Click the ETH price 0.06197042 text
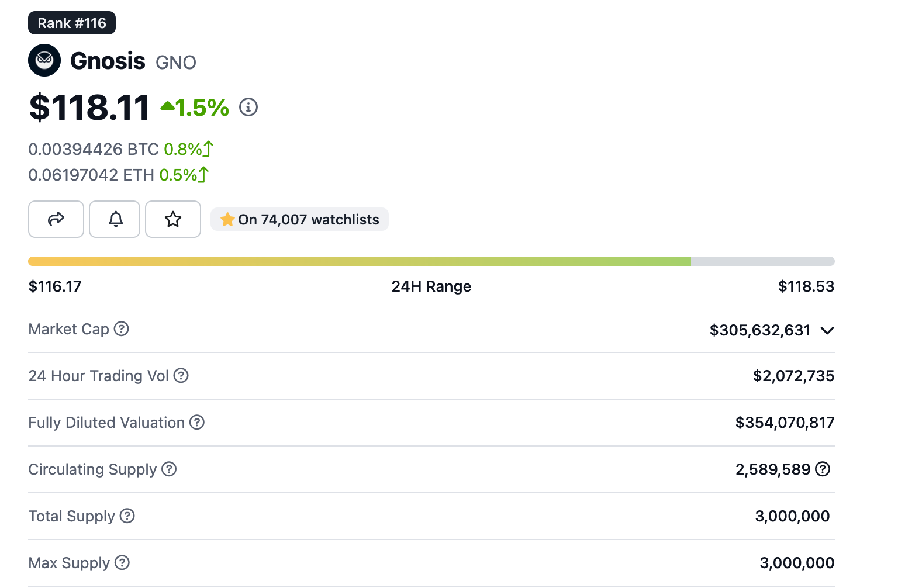 91,175
